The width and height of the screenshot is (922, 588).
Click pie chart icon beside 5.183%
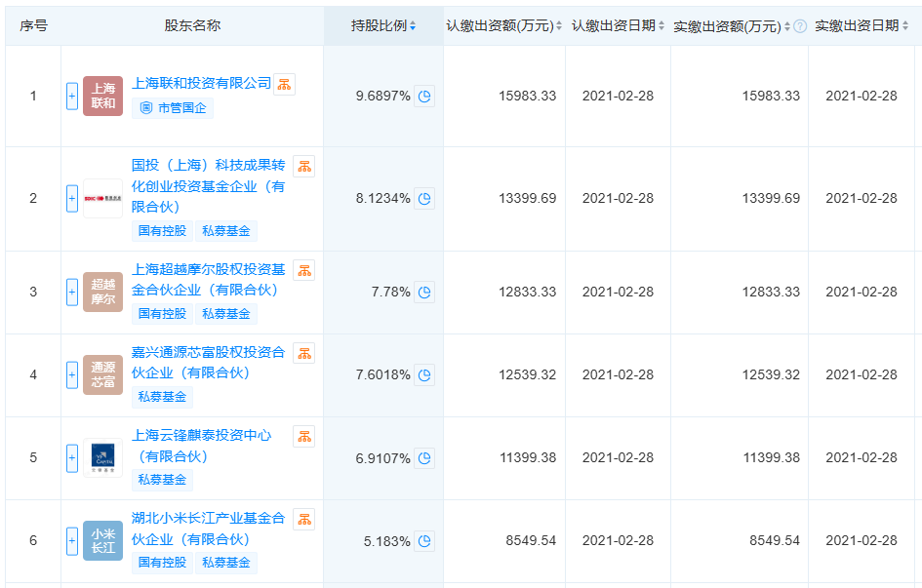point(424,541)
